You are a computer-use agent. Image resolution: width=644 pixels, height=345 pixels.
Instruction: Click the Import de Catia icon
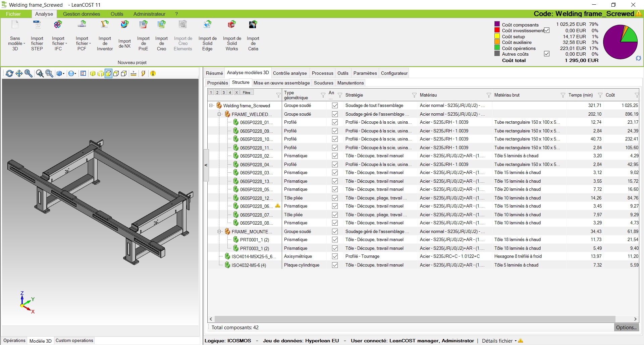point(253,24)
